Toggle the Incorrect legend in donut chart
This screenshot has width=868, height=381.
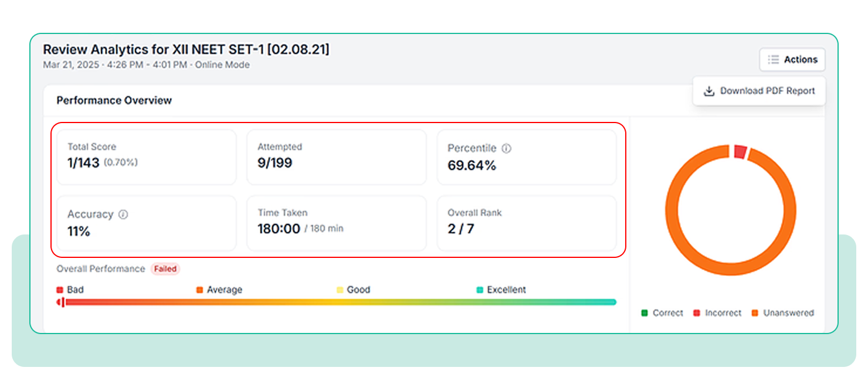[717, 313]
